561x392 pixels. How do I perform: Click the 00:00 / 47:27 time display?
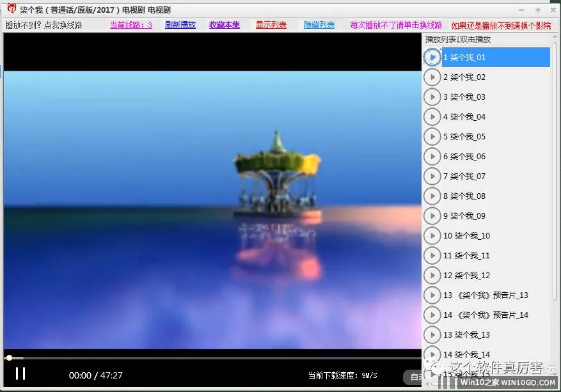pos(95,375)
